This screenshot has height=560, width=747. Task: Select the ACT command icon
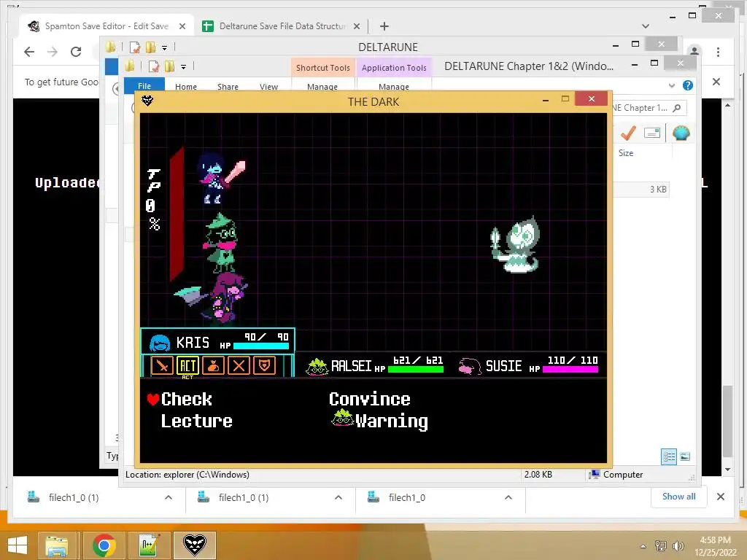click(187, 366)
